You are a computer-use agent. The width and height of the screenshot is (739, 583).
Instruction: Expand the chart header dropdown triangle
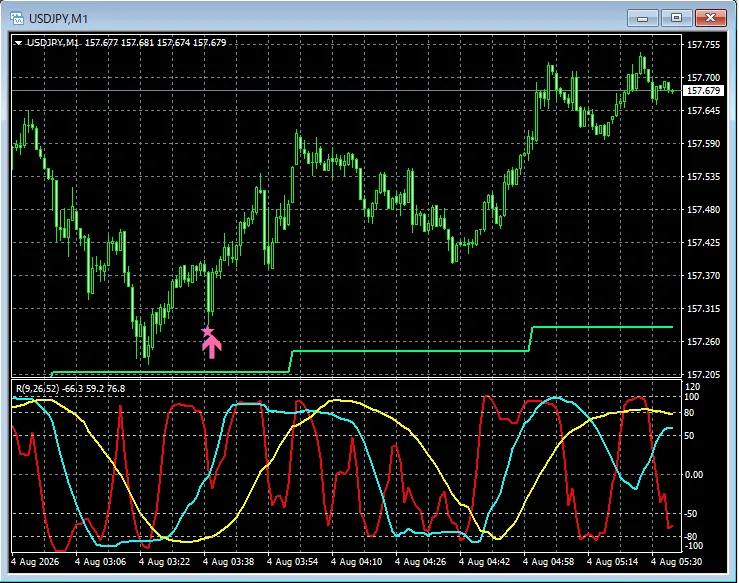coord(18,43)
